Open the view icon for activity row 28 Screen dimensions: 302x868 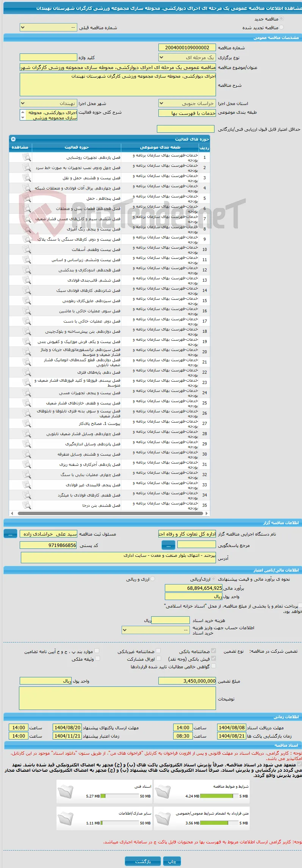[27, 434]
